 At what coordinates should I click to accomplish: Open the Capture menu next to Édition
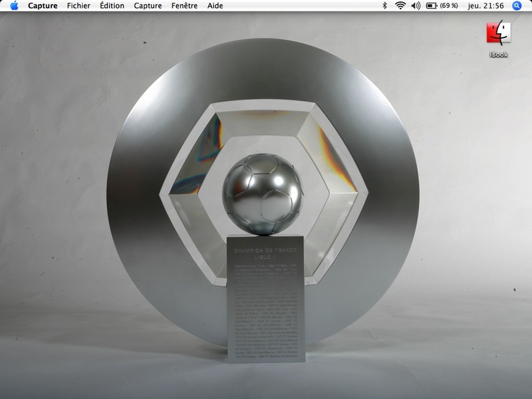click(148, 6)
